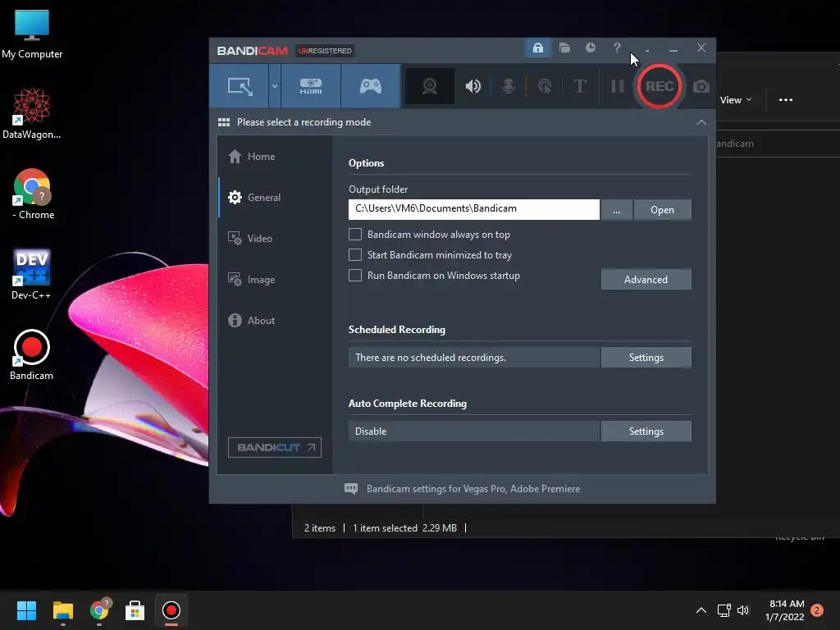Toggle the speaker sound icon
The width and height of the screenshot is (840, 630).
(x=472, y=86)
